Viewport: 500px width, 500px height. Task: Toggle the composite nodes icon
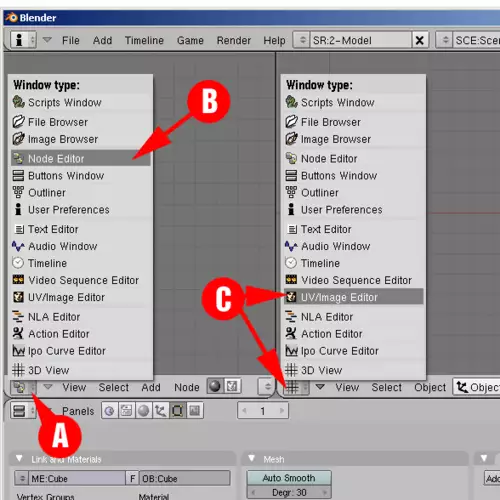click(x=232, y=387)
